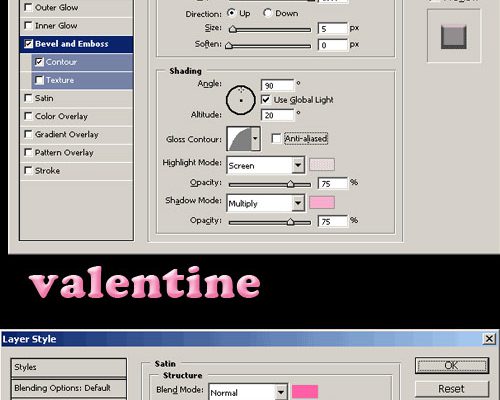500x400 pixels.
Task: Select the Satin style row
Action: (76, 98)
